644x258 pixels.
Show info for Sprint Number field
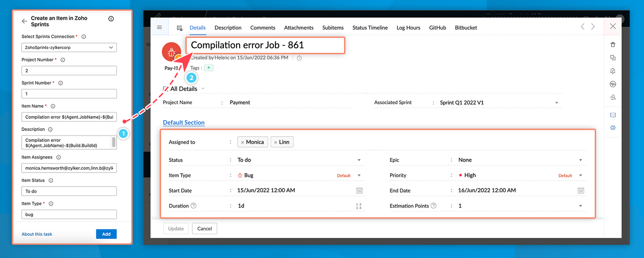60,83
